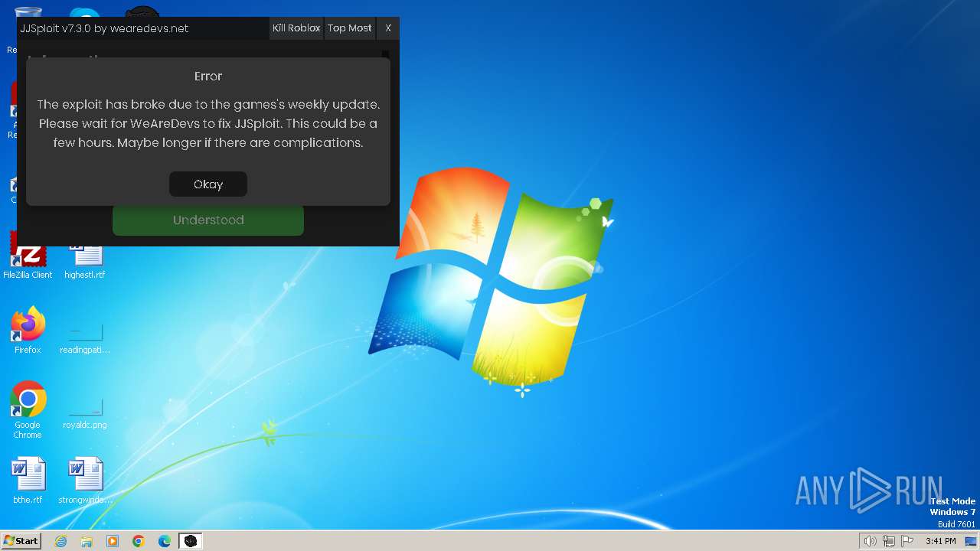
Task: Click Kill Roblox in JJSploit title bar
Action: click(296, 28)
